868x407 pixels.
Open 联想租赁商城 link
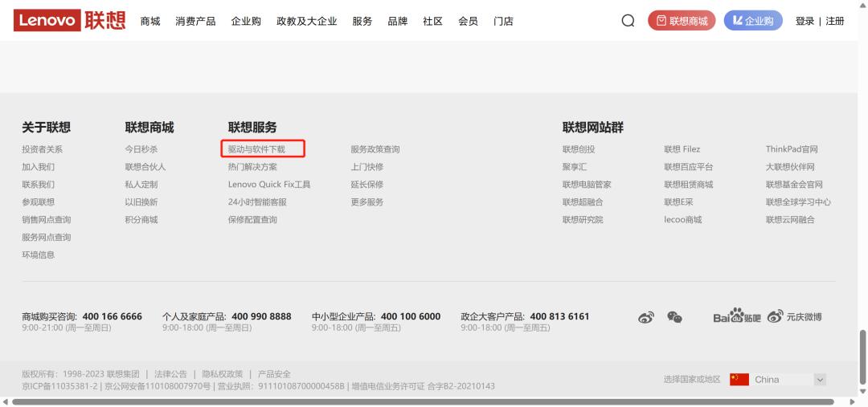click(x=689, y=185)
